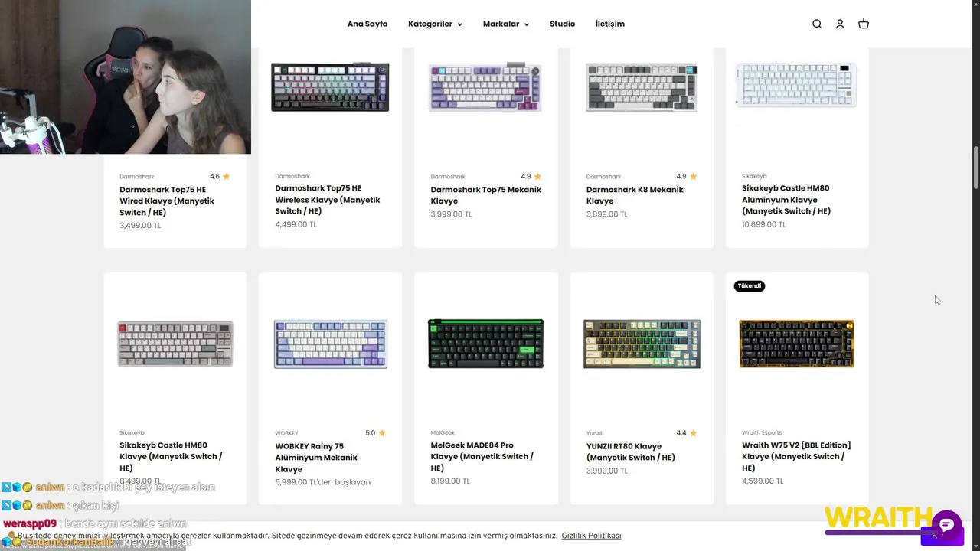Open Darmoshark Top75 Mekanik Klavye title
The image size is (980, 551).
485,195
